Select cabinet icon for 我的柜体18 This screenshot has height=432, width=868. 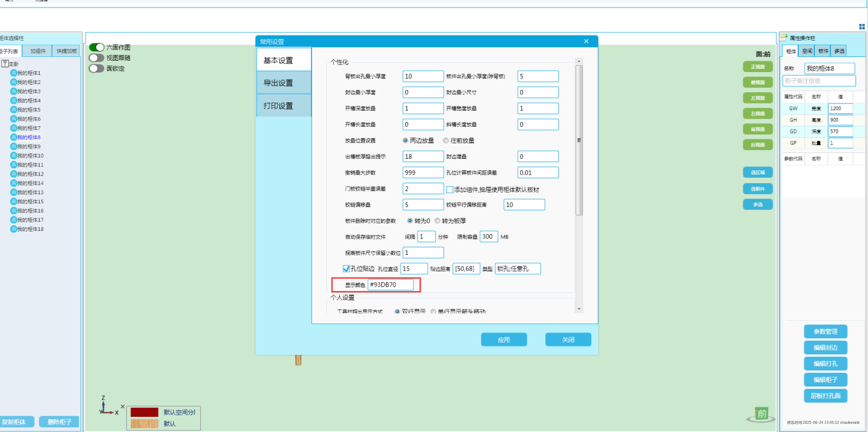pos(14,229)
